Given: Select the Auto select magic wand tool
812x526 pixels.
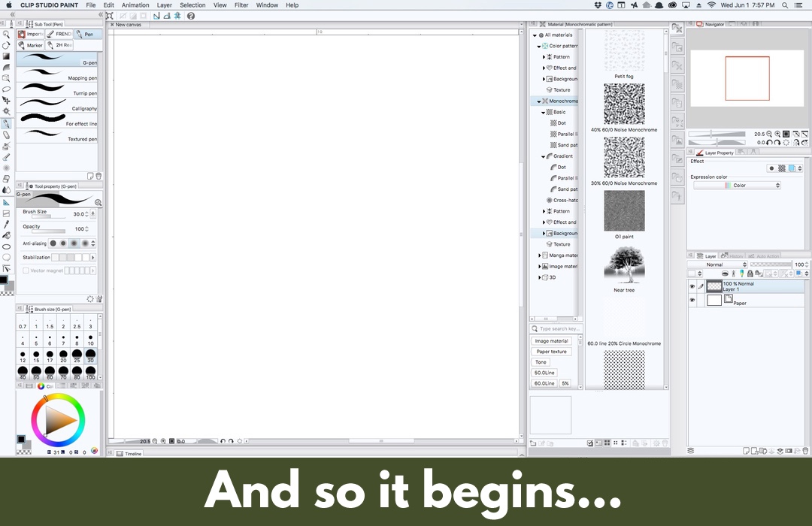Looking at the screenshot, I should pos(6,111).
